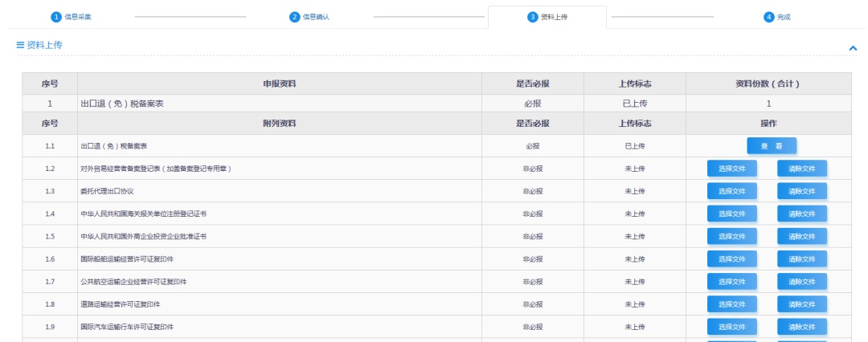Open the 信息采集 step label
868x342 pixels.
click(x=78, y=17)
